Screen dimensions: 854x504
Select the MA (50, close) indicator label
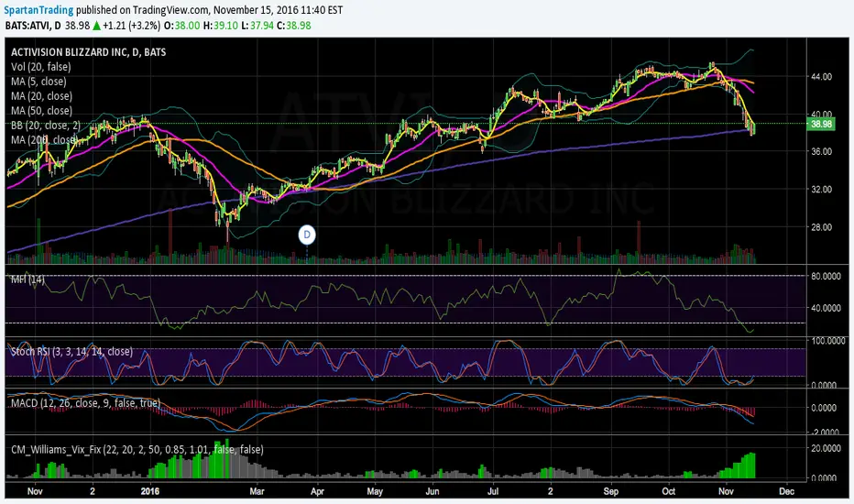click(x=41, y=111)
